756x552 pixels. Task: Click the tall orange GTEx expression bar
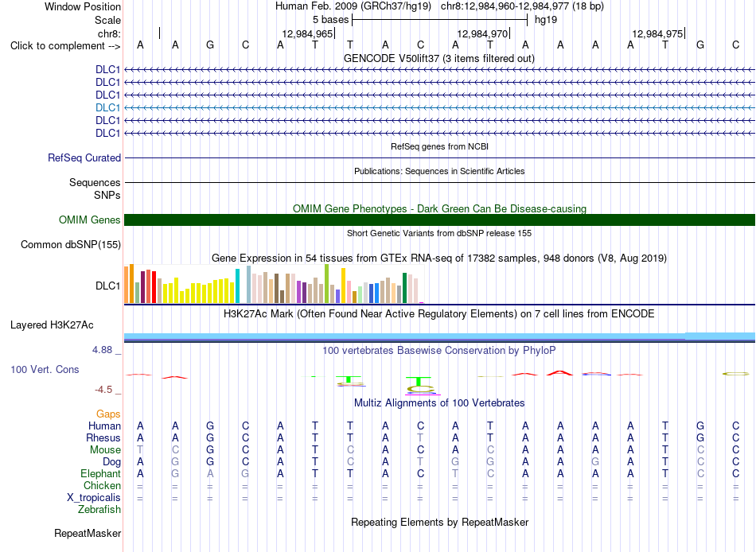pyautogui.click(x=131, y=283)
